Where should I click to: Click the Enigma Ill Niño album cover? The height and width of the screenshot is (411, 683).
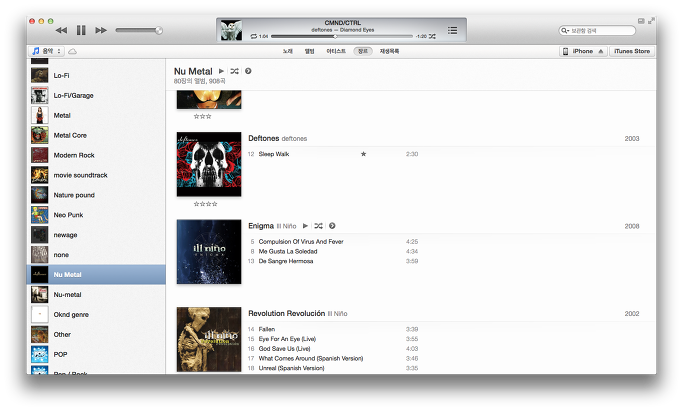coord(209,252)
